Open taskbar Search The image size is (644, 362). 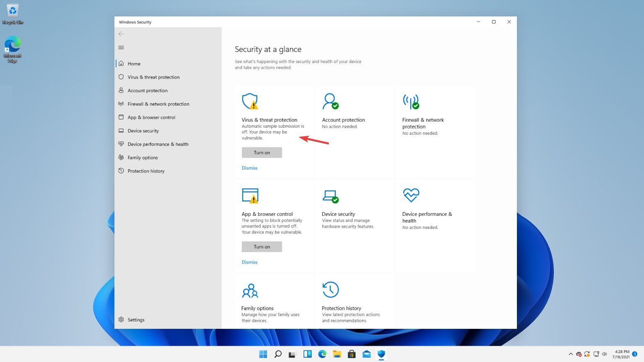click(x=278, y=354)
